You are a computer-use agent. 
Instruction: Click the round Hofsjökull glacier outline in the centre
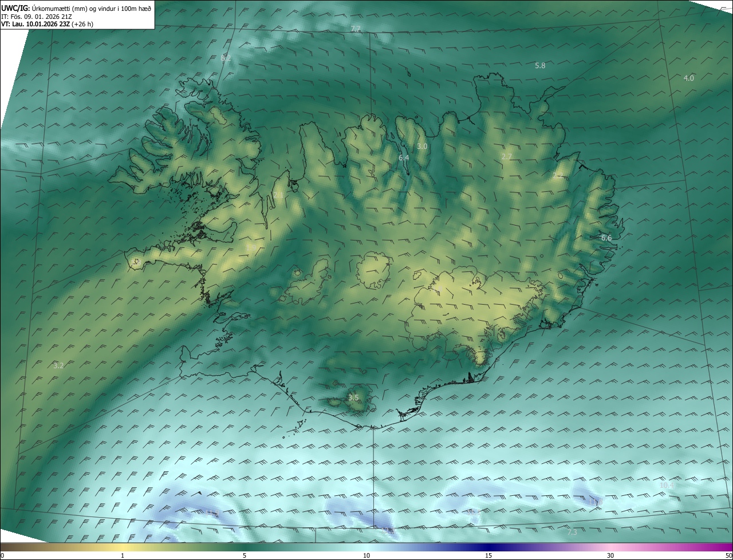[x=375, y=270]
